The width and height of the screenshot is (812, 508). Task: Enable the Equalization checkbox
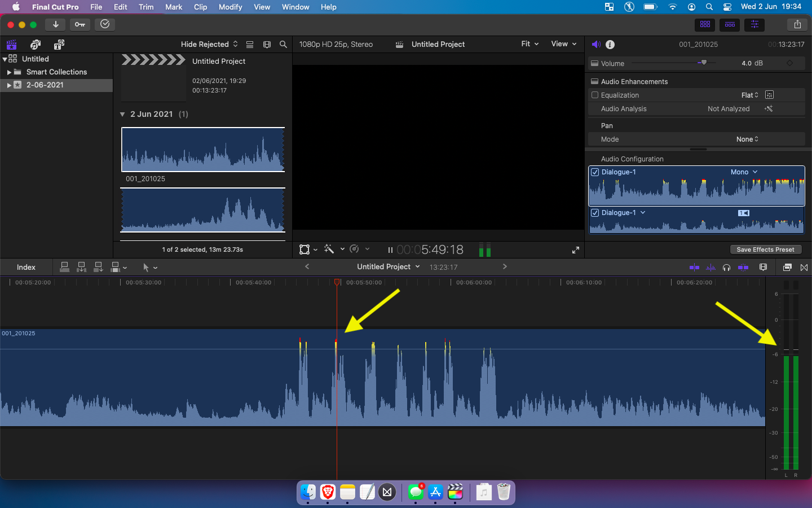point(595,95)
